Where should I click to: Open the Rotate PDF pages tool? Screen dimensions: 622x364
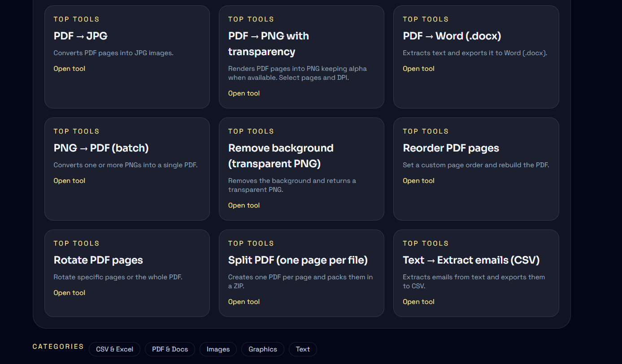tap(69, 292)
